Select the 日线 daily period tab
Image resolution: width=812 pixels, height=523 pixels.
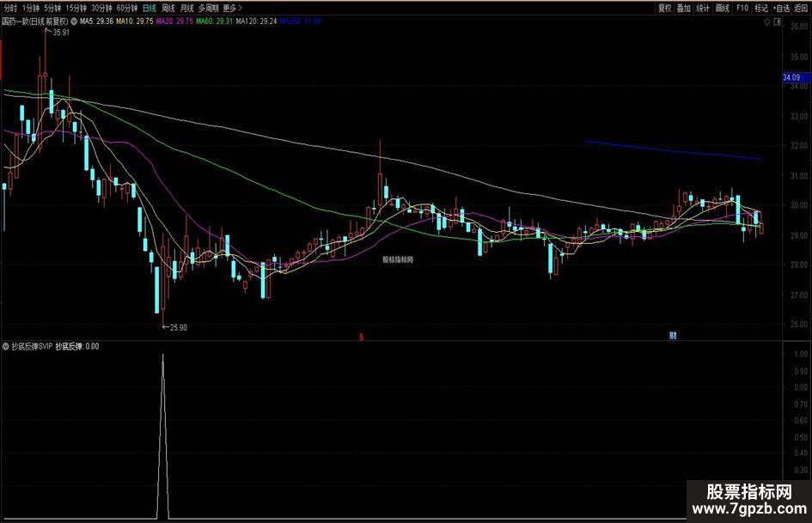pos(150,8)
